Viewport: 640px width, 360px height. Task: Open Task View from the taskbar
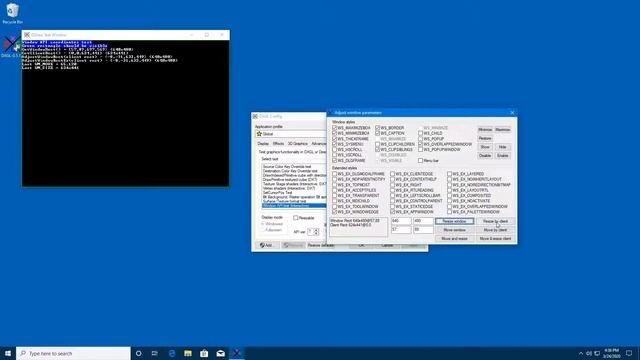(155, 353)
